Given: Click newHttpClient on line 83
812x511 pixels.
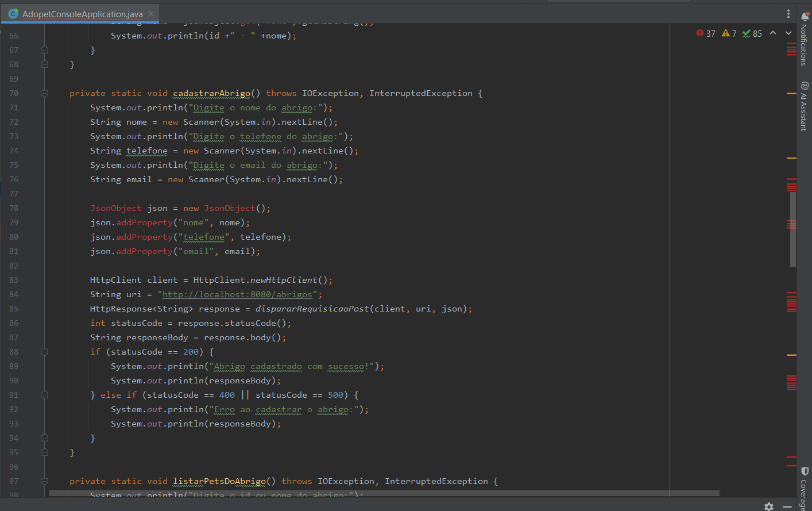Looking at the screenshot, I should (x=284, y=280).
